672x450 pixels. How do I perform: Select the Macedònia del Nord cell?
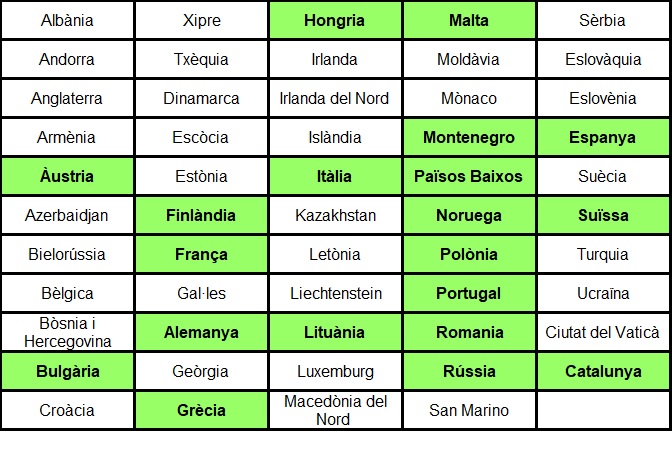(x=335, y=410)
